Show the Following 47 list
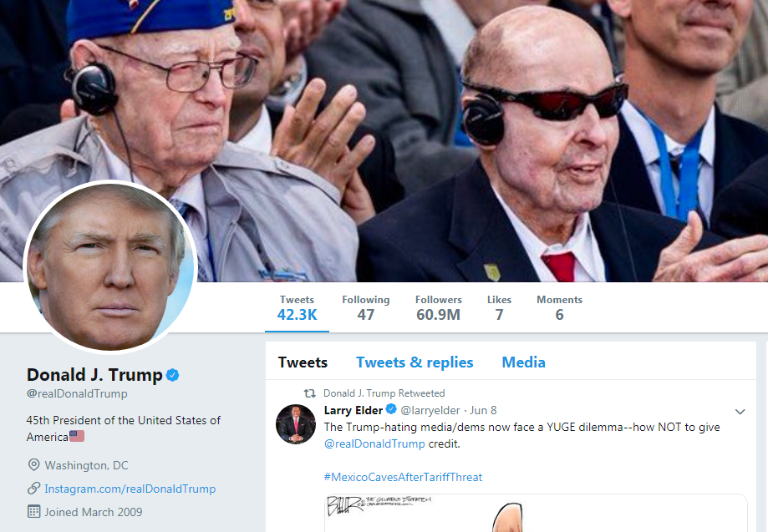This screenshot has width=768, height=532. (x=365, y=307)
